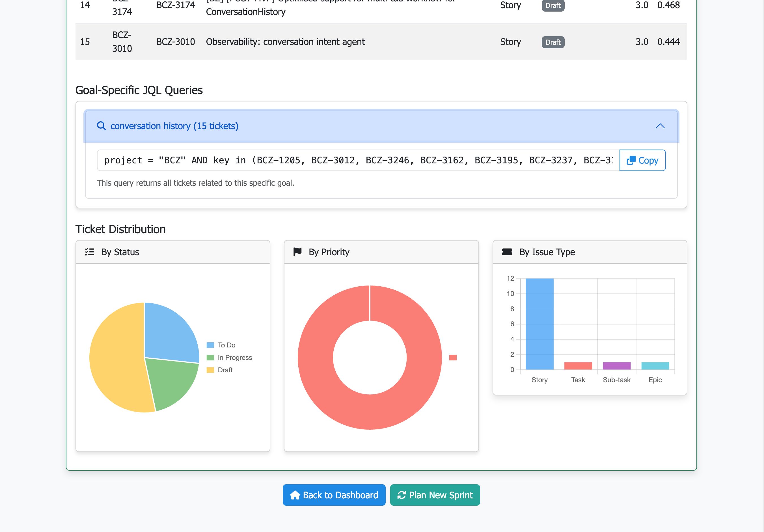Click 'Ticket Distribution' heading
This screenshot has width=764, height=532.
(120, 229)
